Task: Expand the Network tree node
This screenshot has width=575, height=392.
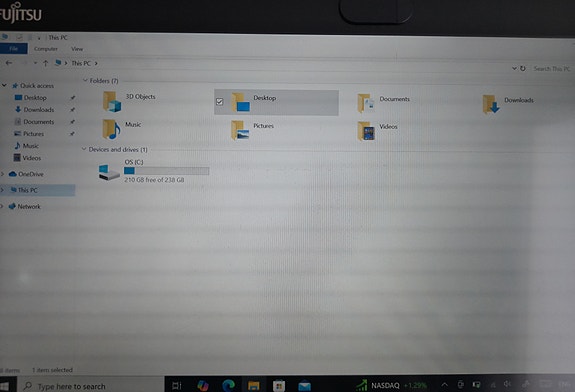Action: point(2,206)
